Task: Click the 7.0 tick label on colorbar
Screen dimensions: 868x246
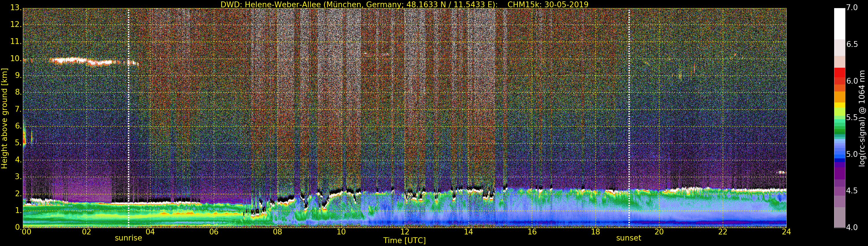Action: 852,8
